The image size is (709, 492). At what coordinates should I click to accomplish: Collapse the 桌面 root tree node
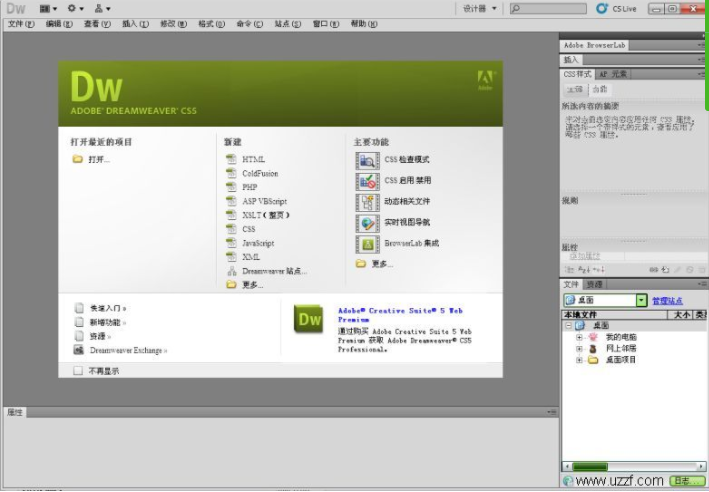coord(568,325)
